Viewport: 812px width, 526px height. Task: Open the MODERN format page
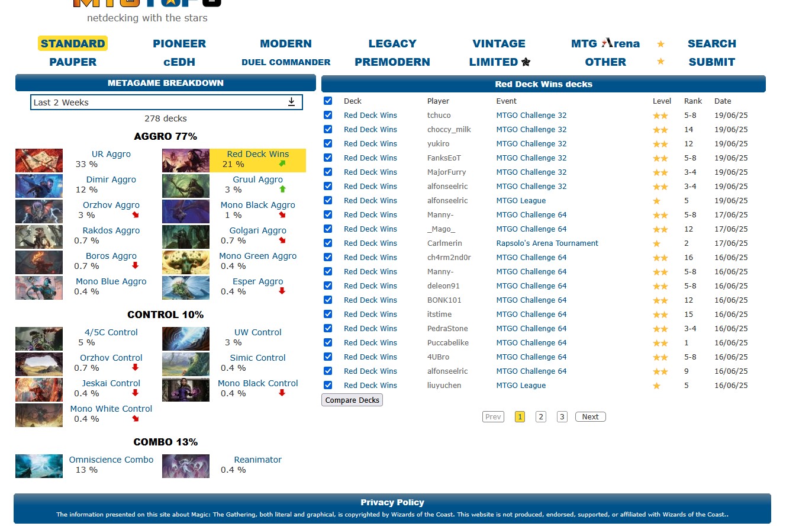286,43
